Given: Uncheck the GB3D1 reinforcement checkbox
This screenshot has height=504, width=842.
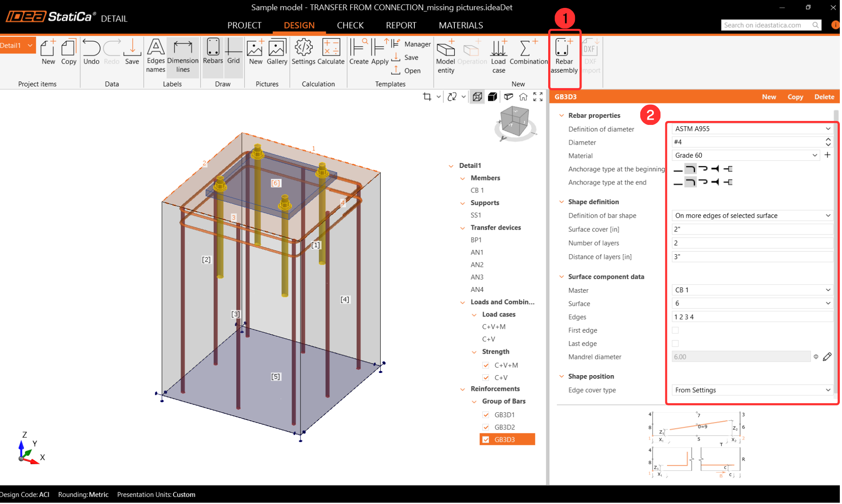Looking at the screenshot, I should click(486, 415).
